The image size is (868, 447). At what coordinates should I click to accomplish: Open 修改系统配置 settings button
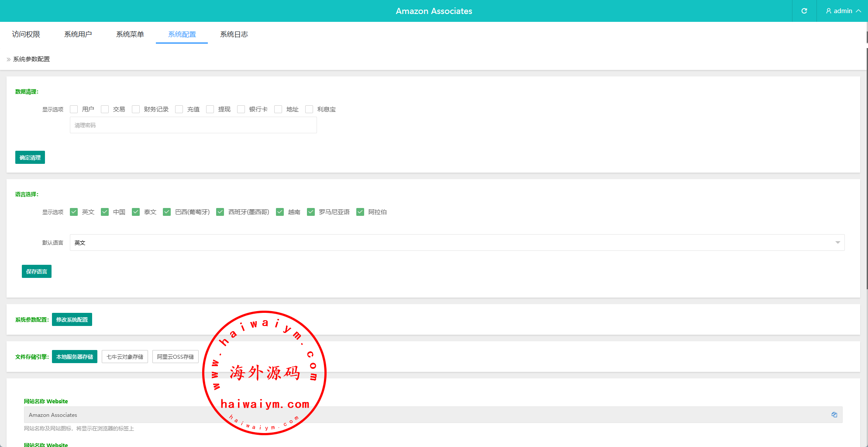click(72, 319)
